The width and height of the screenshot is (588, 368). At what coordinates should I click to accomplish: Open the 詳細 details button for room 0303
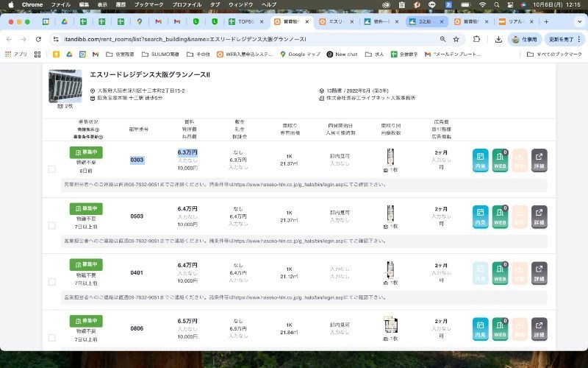pyautogui.click(x=539, y=160)
